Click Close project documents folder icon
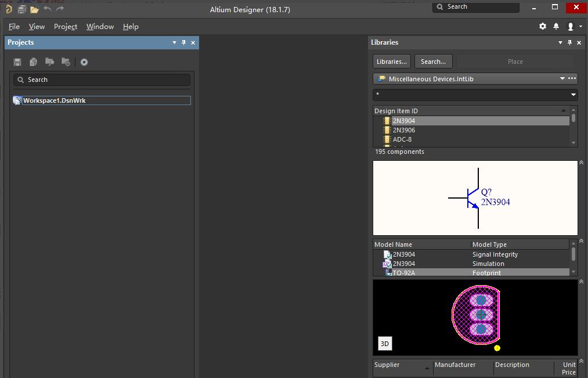Image resolution: width=588 pixels, height=378 pixels. pos(66,62)
